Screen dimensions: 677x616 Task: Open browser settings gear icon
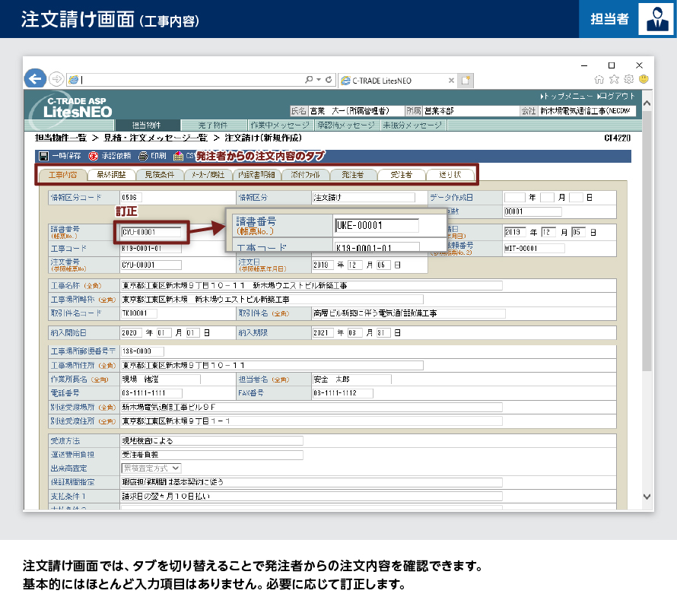coord(629,79)
